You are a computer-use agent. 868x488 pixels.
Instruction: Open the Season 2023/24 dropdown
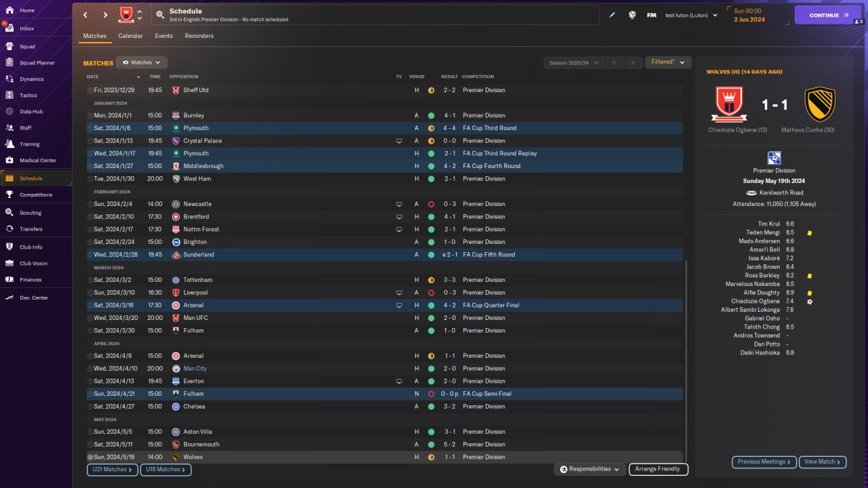click(574, 62)
